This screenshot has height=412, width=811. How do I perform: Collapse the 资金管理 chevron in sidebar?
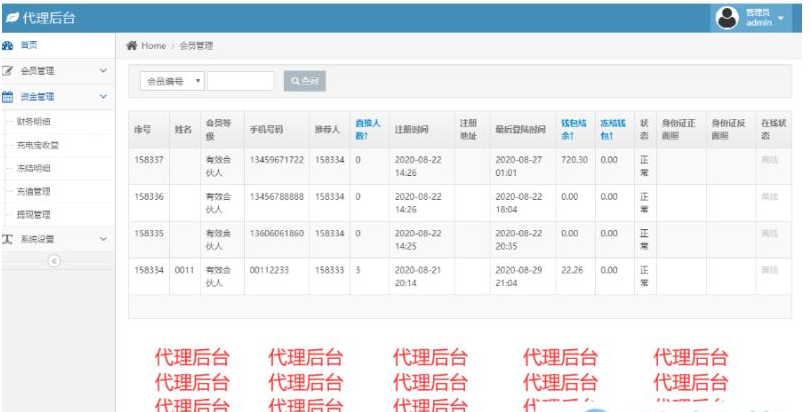click(103, 97)
